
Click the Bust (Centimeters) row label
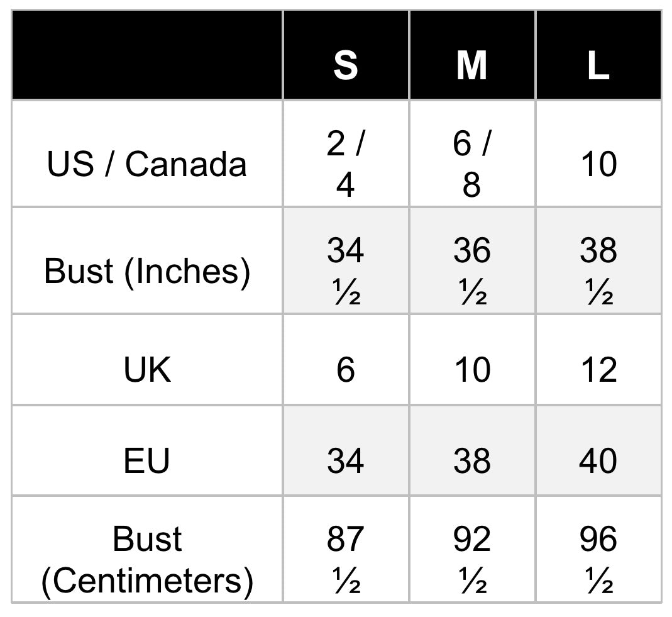coord(147,560)
